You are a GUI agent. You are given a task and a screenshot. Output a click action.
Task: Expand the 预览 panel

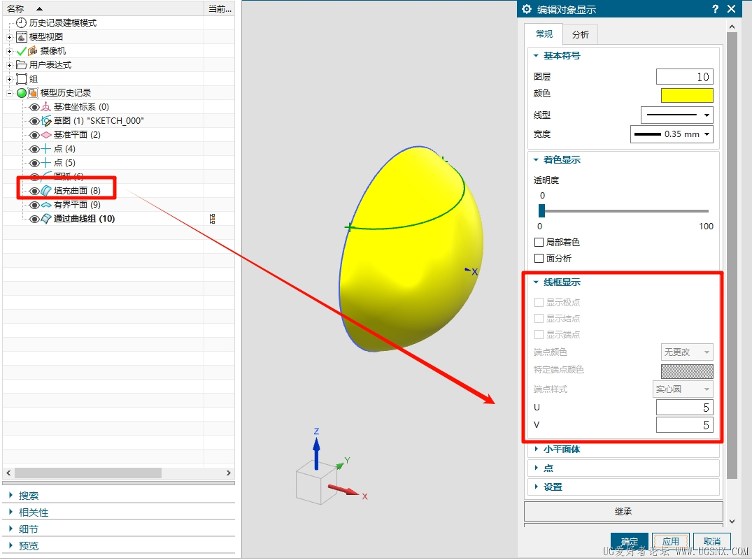[x=11, y=545]
